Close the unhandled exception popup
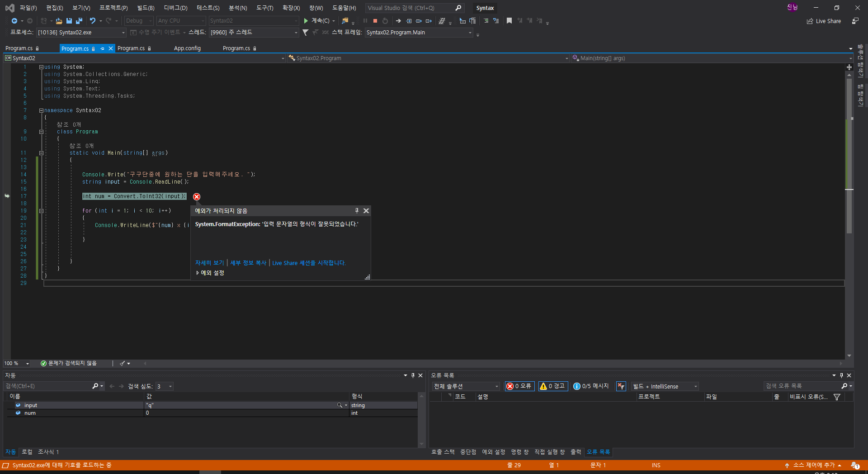Image resolution: width=868 pixels, height=474 pixels. click(366, 211)
